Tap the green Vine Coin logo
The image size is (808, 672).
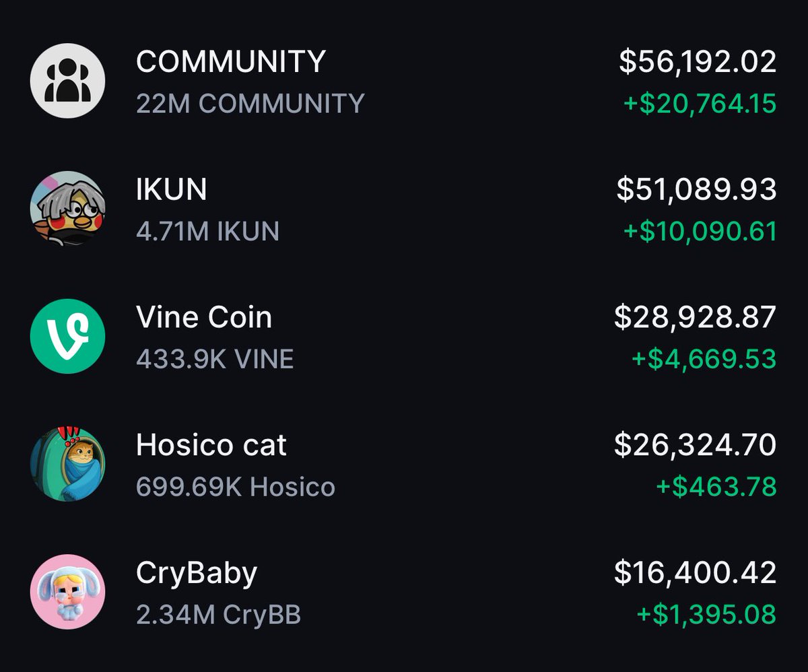[67, 336]
